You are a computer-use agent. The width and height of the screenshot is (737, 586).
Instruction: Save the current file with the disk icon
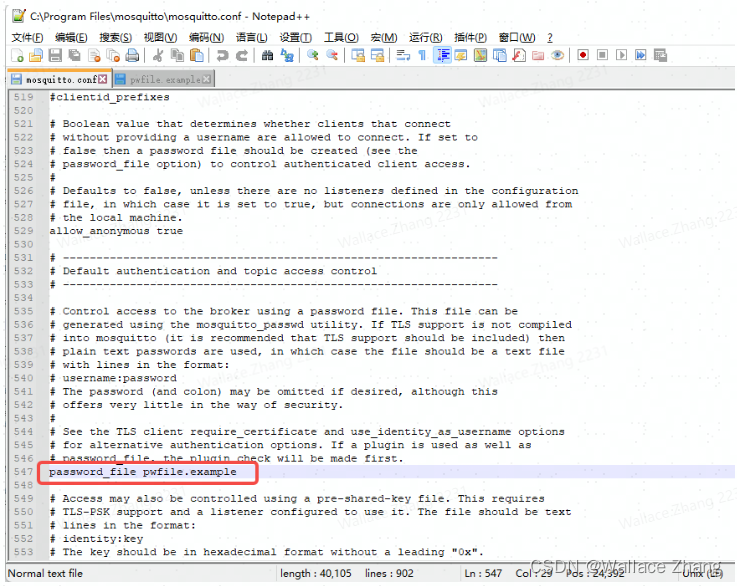click(x=55, y=55)
